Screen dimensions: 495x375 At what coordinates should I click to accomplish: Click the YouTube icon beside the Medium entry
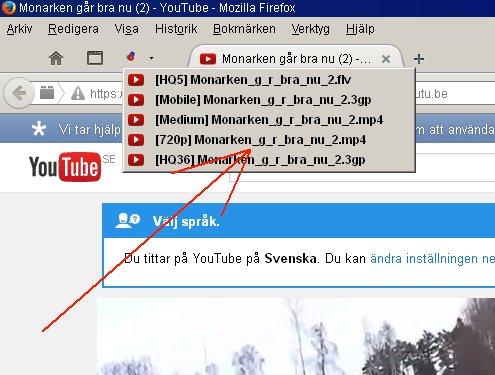(x=136, y=120)
